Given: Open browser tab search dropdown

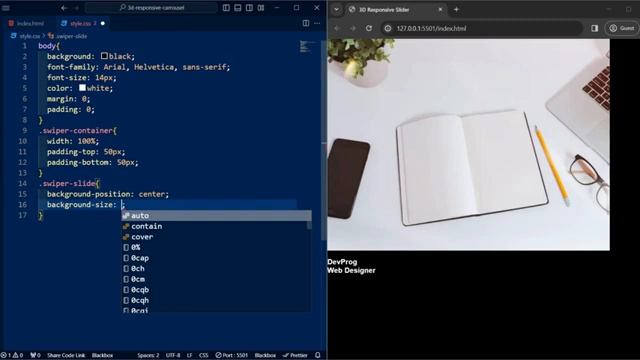Looking at the screenshot, I should coord(336,9).
